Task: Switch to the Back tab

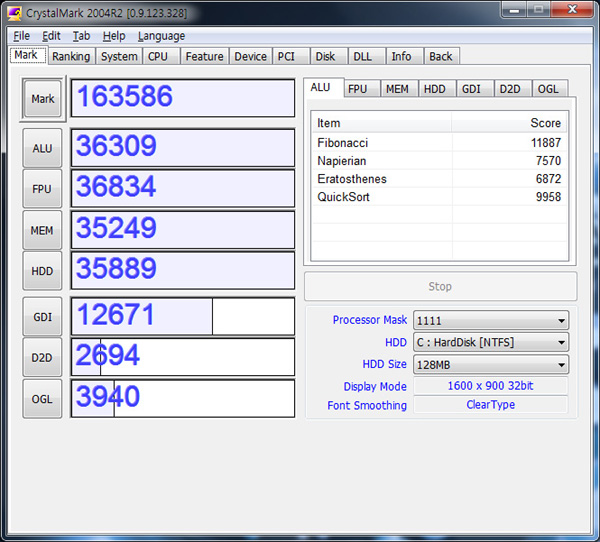Action: (x=442, y=56)
